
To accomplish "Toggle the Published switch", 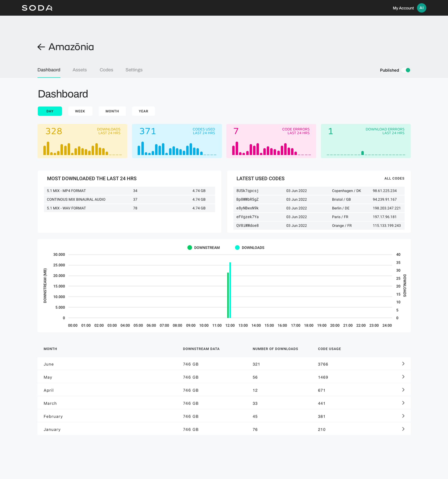I will [x=406, y=70].
